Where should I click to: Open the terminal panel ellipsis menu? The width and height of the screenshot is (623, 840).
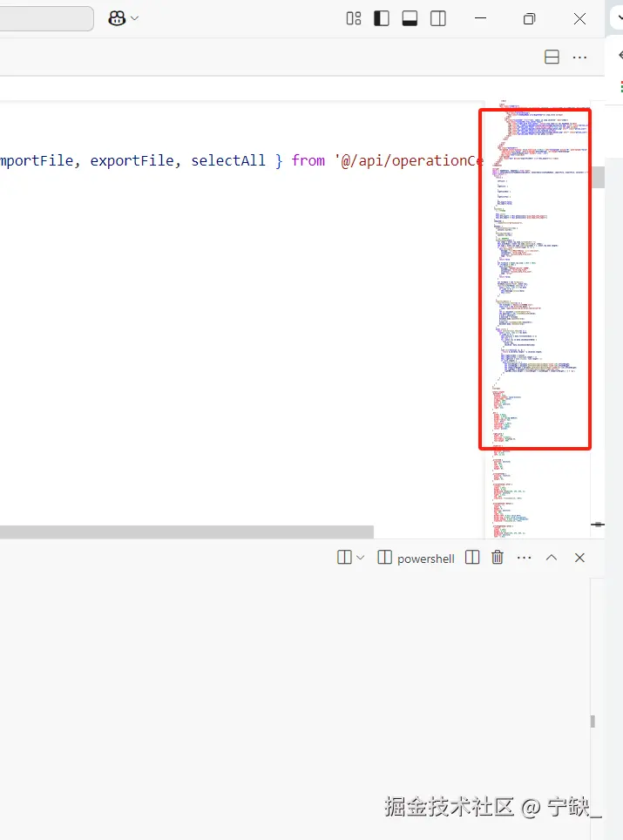pos(524,558)
